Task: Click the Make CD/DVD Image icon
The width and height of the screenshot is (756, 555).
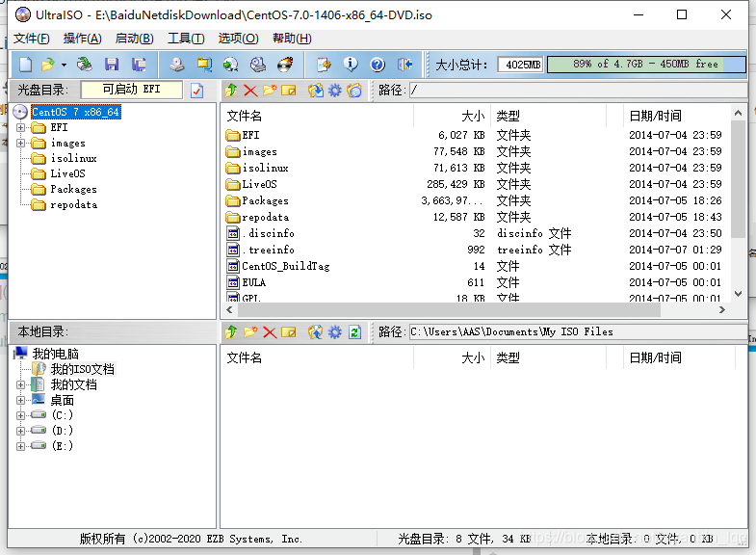Action: (177, 65)
